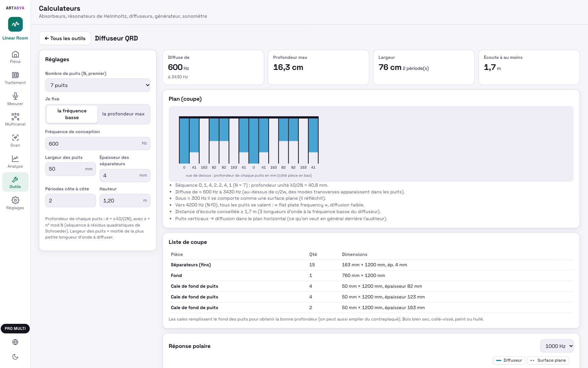
Task: Switch to 'la profondeur max' option
Action: pyautogui.click(x=123, y=114)
